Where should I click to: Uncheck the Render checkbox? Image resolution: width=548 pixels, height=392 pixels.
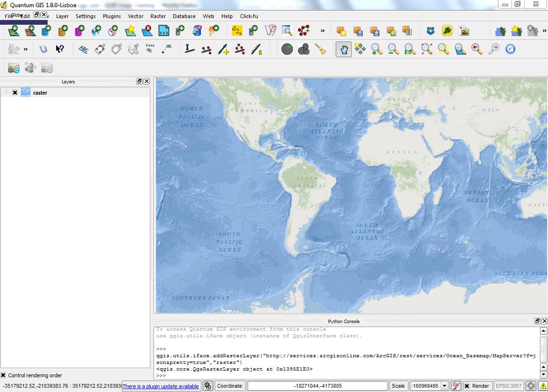(467, 386)
